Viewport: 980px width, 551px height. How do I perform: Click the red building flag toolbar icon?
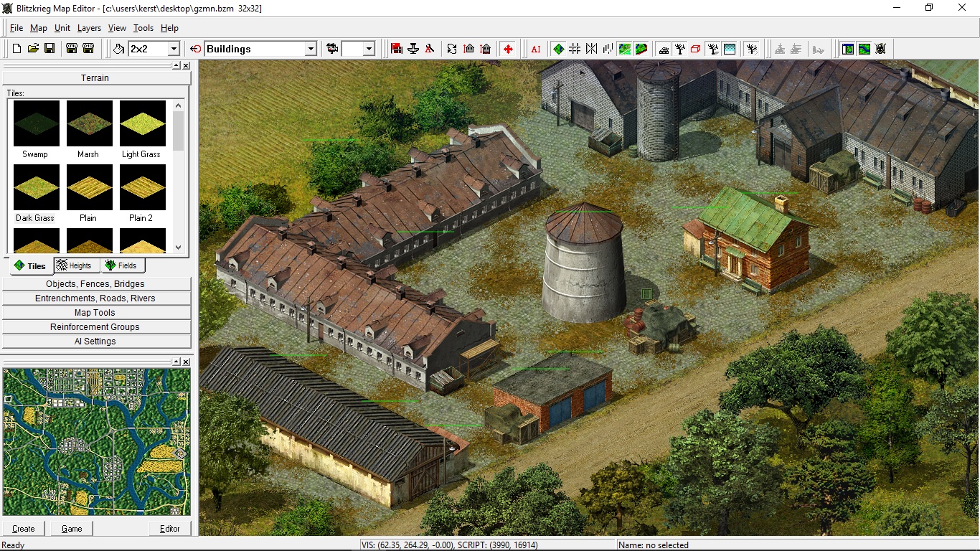[x=396, y=49]
